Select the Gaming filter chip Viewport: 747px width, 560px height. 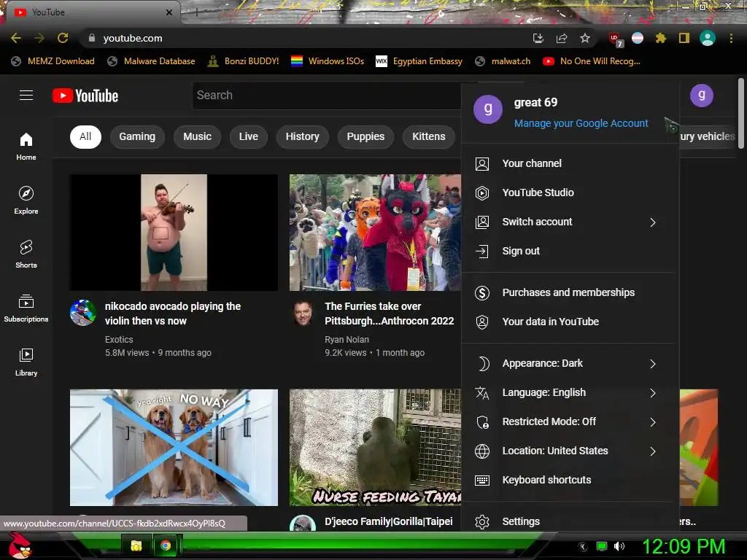[137, 136]
